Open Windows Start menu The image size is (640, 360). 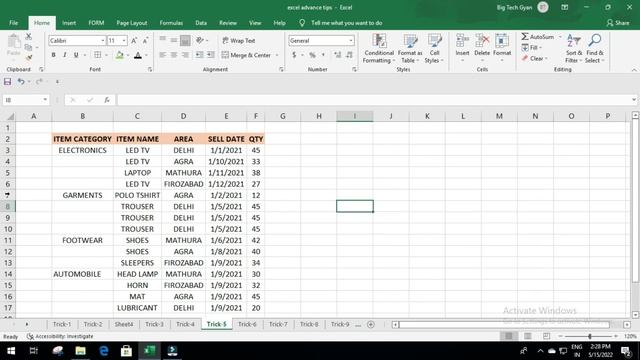[x=11, y=351]
